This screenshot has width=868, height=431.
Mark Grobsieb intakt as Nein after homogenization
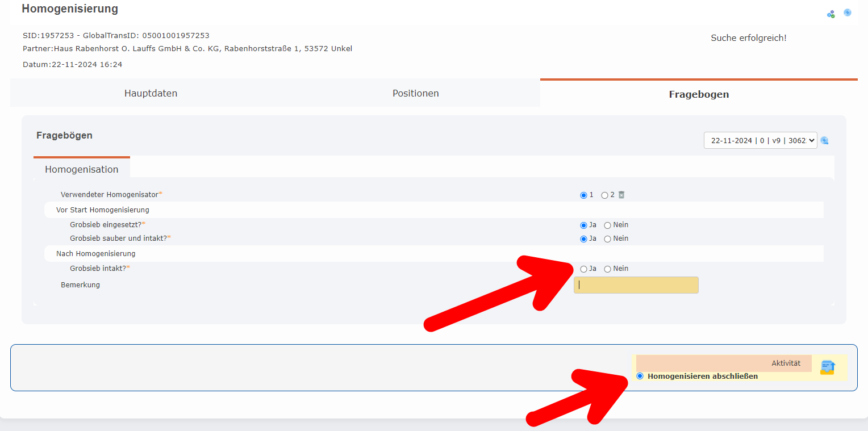pos(607,269)
